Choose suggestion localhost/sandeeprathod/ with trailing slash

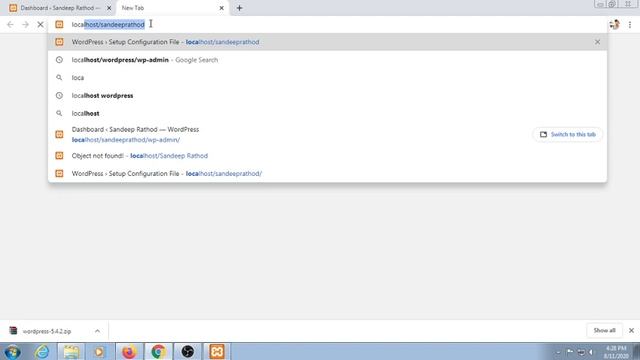(327, 173)
